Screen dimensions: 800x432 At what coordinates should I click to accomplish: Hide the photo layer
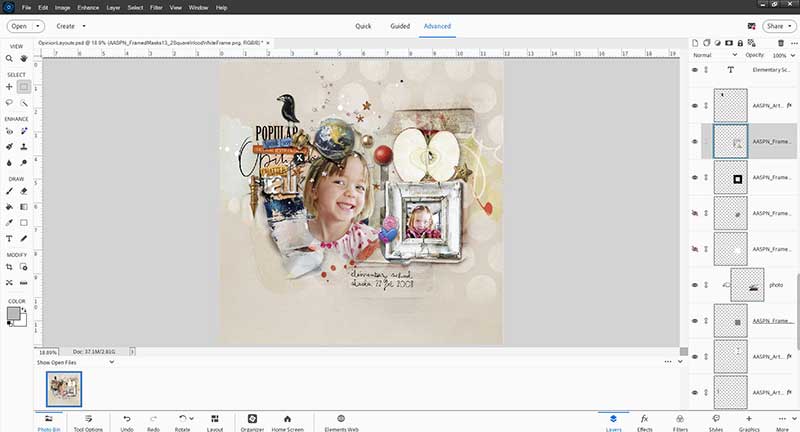click(695, 285)
